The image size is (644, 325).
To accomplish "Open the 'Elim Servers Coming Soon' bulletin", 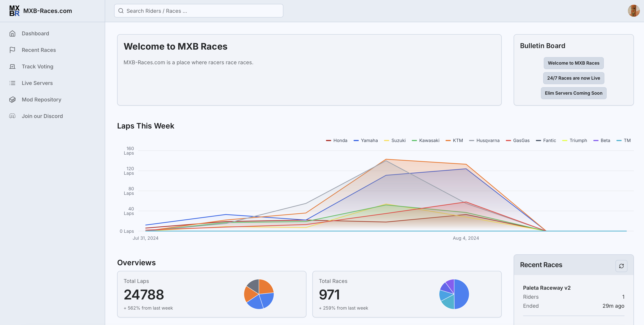I will point(574,93).
